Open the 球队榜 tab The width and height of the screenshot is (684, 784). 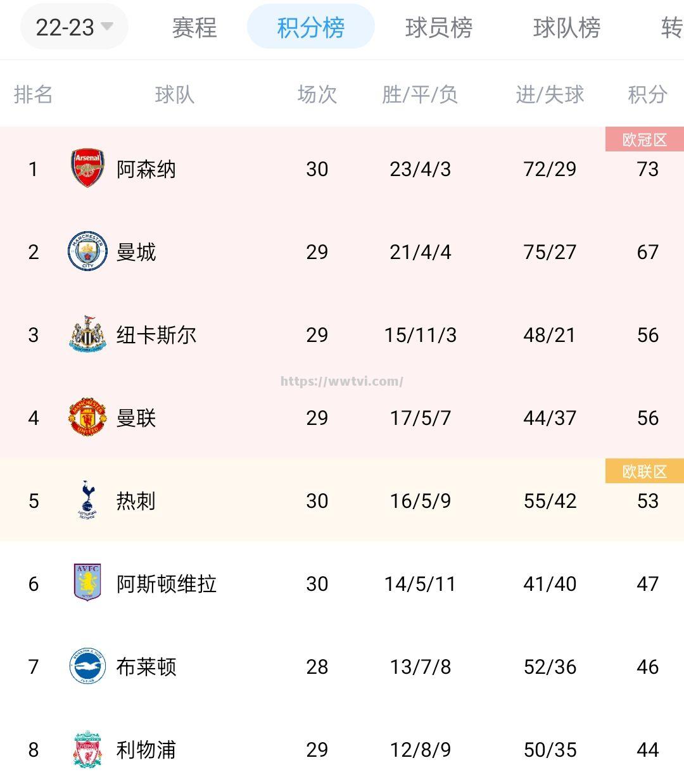562,28
